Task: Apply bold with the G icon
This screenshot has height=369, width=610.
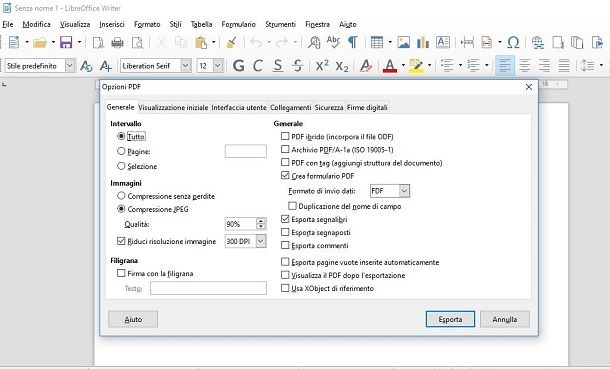Action: pyautogui.click(x=238, y=66)
